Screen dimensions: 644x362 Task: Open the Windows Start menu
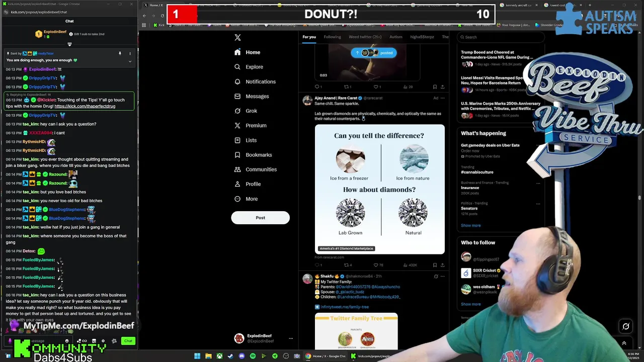click(x=197, y=356)
